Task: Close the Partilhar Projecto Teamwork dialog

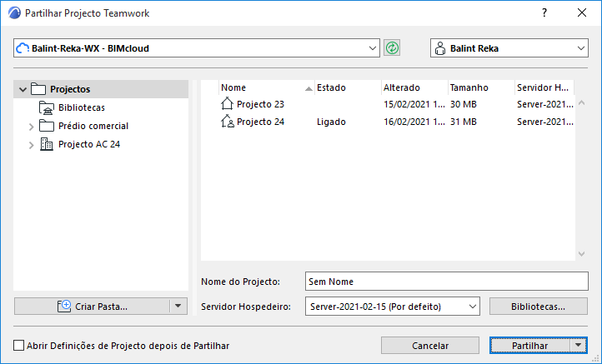Action: click(x=582, y=12)
